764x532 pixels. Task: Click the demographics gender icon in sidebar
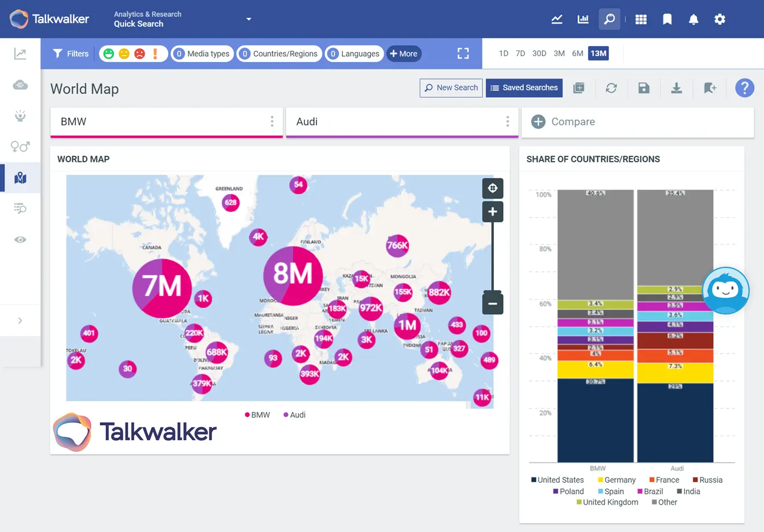(x=20, y=146)
